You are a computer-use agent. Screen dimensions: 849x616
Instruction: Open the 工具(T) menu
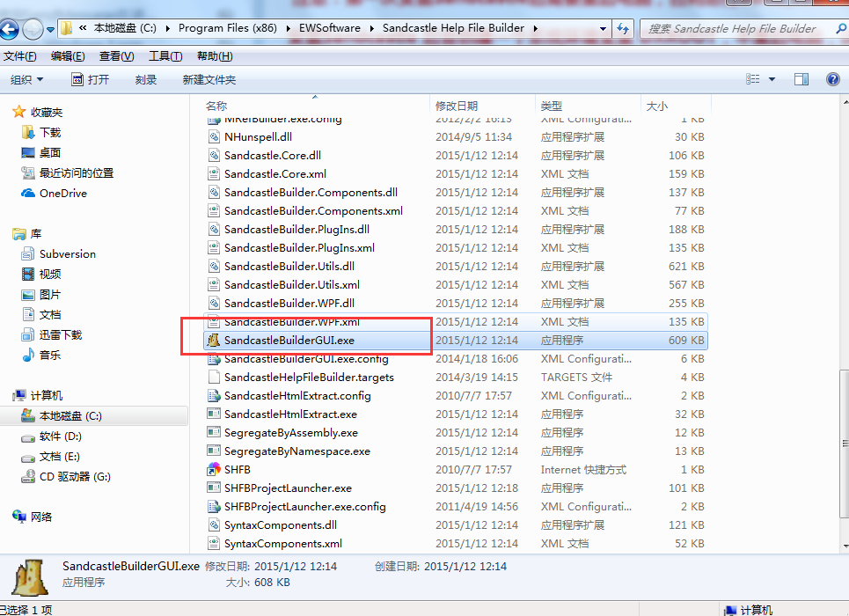click(165, 56)
